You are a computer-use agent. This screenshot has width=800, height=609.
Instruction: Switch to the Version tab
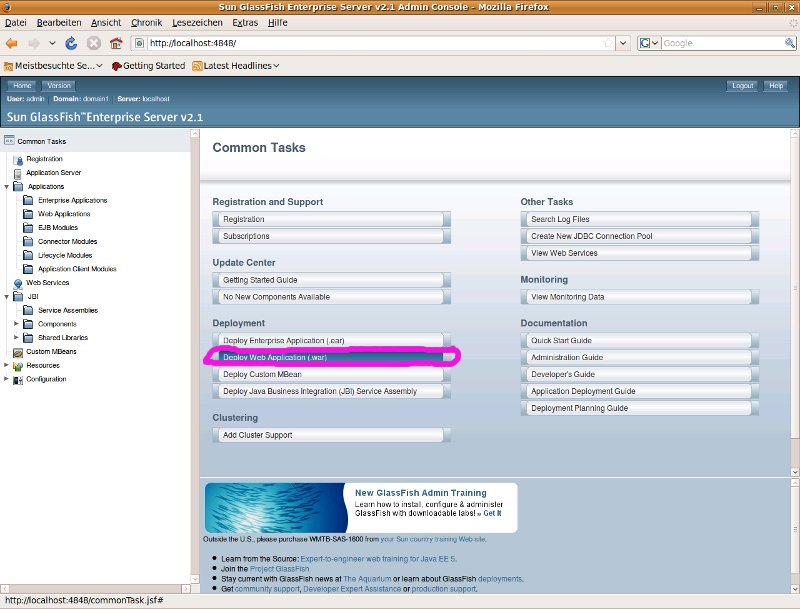(59, 86)
